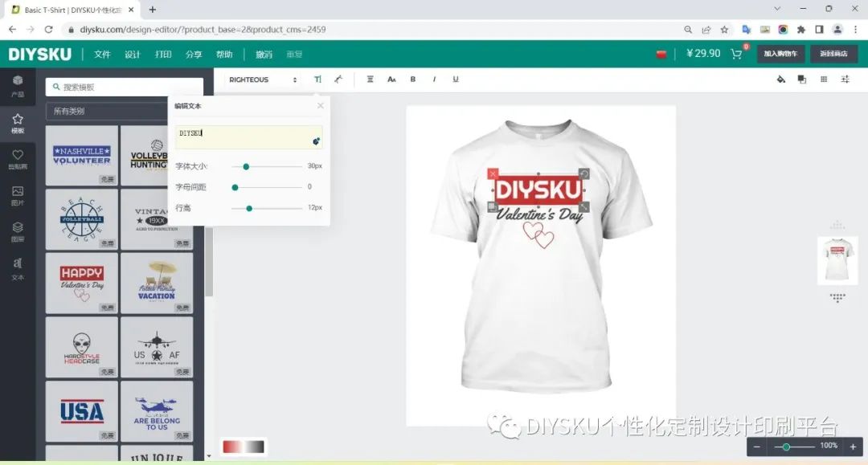Open the 分享 (Share) menu
The image size is (868, 465).
click(193, 54)
